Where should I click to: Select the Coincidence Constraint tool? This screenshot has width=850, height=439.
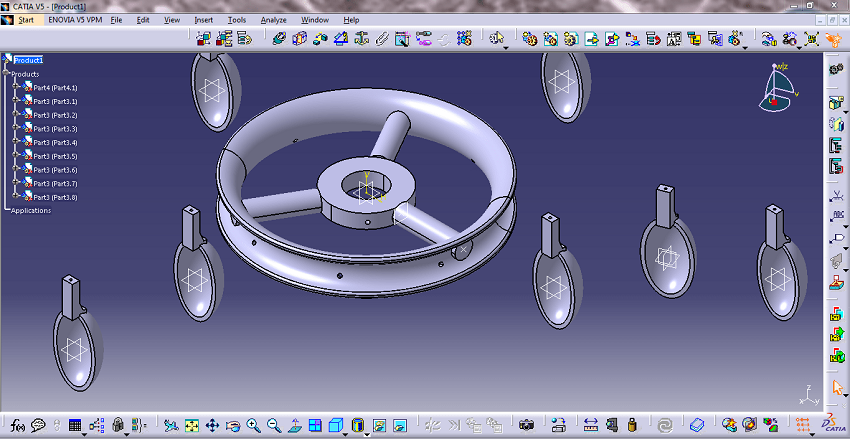279,38
